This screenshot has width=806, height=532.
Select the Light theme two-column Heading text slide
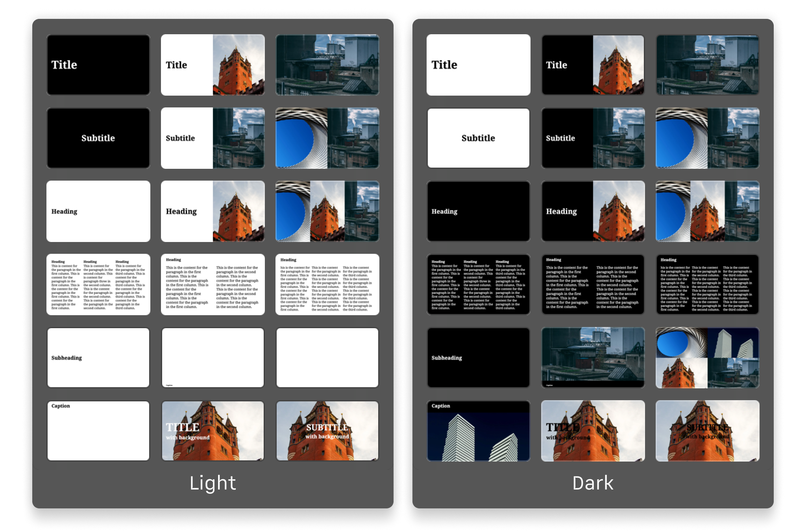point(213,284)
